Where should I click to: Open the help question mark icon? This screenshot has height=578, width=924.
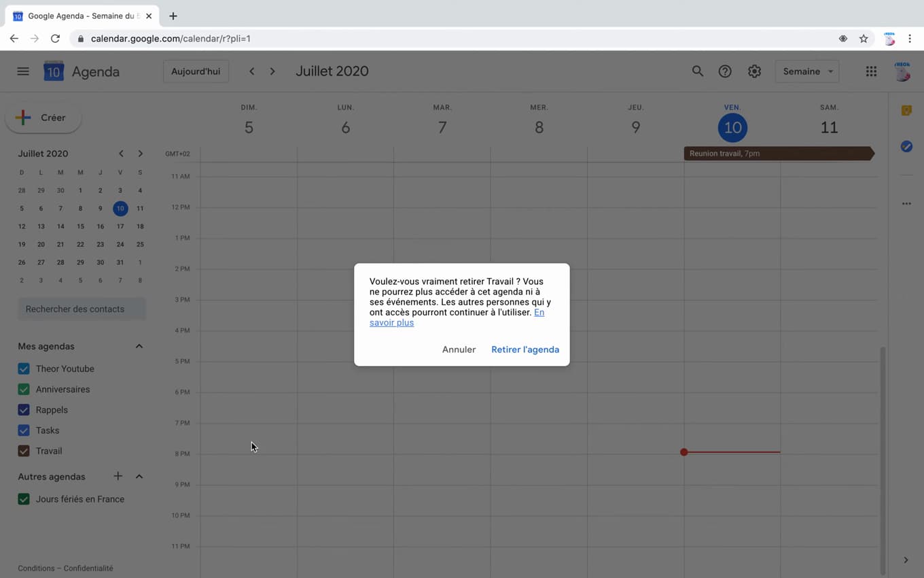[725, 71]
